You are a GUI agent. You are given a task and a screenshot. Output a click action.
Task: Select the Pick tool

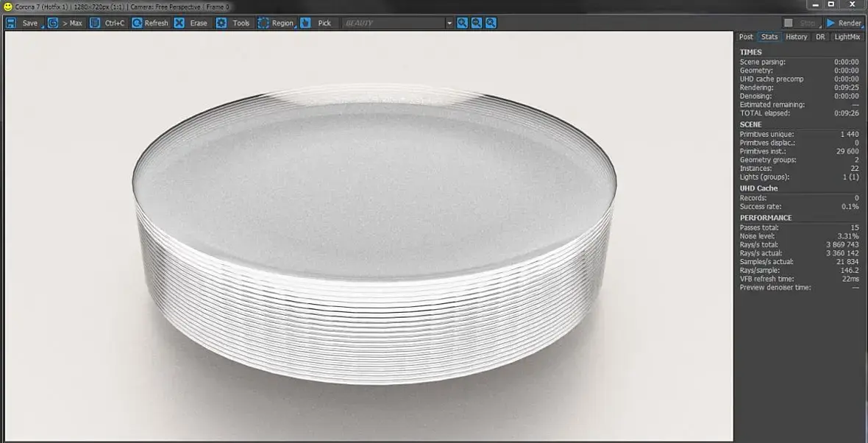point(318,24)
